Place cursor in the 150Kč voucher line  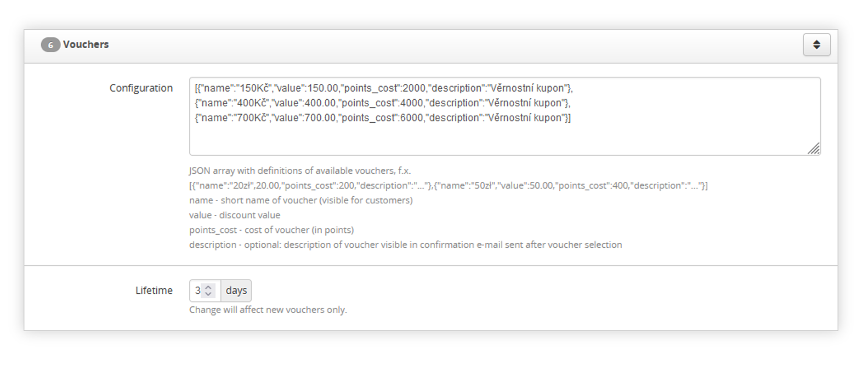coord(384,88)
